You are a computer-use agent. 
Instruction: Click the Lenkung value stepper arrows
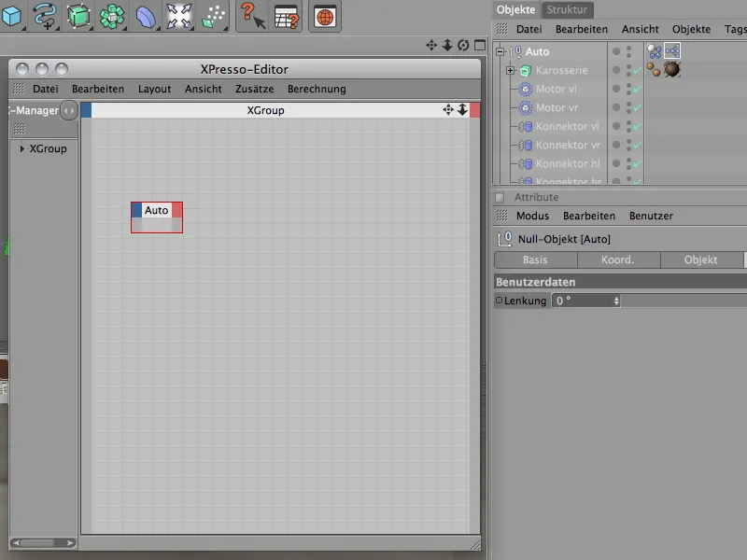point(616,301)
